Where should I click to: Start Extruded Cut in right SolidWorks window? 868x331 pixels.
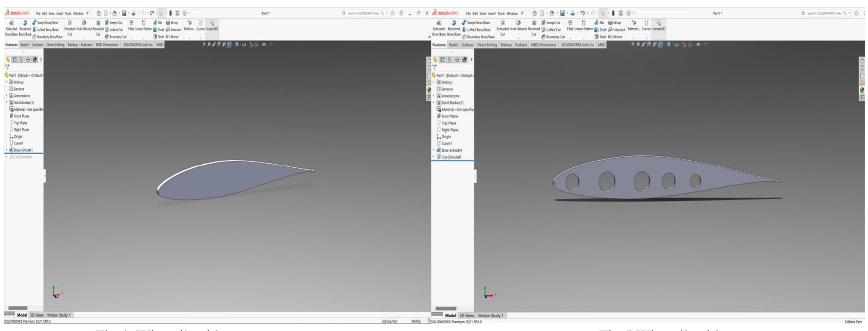[503, 28]
